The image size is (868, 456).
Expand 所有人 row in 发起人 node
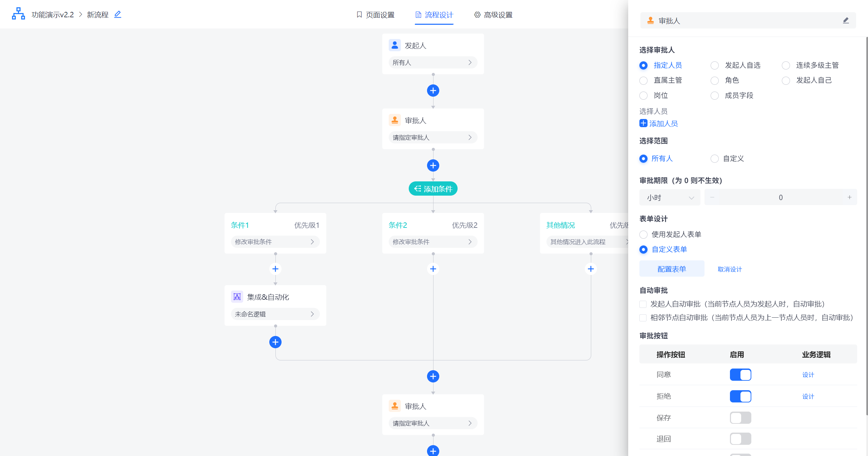(x=433, y=63)
